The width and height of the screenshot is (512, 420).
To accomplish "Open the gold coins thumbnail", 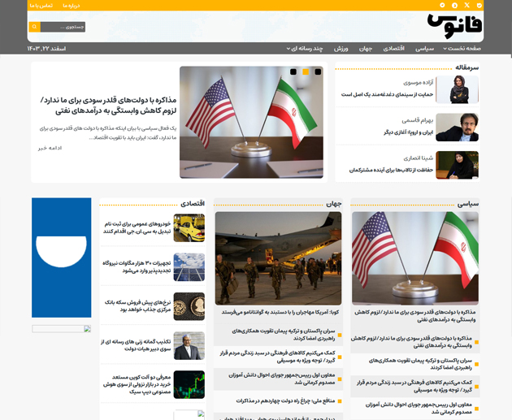I will pyautogui.click(x=189, y=306).
